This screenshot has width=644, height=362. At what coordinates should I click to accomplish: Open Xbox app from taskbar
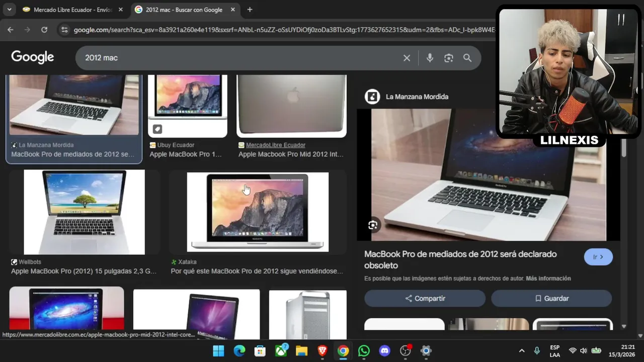281,350
